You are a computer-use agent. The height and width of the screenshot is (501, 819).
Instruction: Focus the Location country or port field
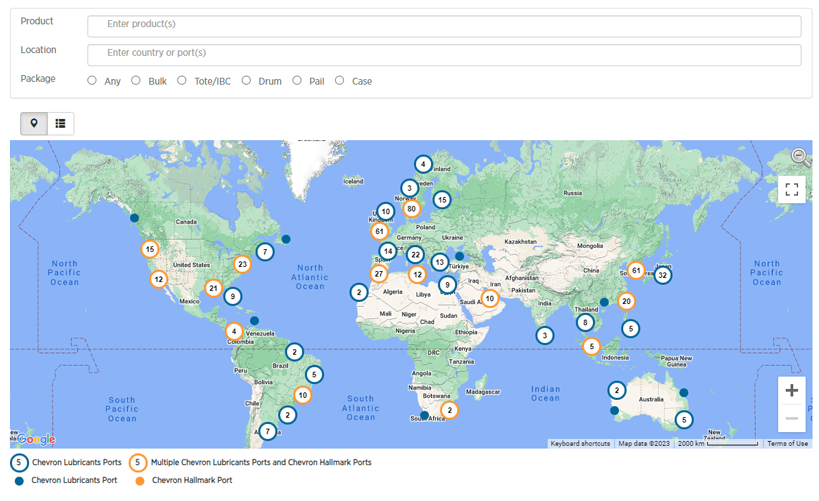tap(444, 54)
